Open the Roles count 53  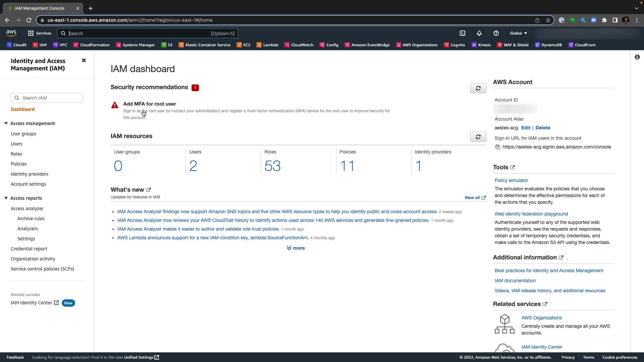(x=272, y=166)
